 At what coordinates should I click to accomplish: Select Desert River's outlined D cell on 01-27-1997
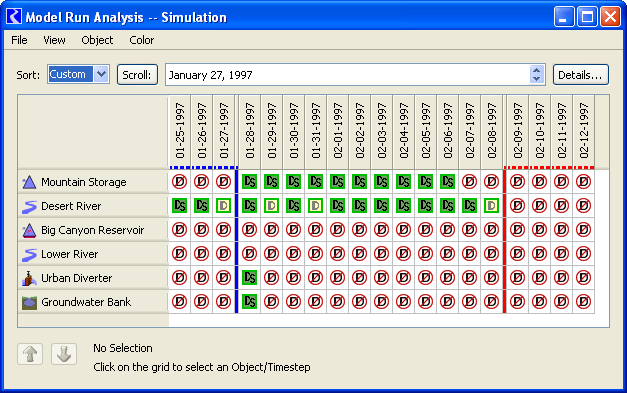223,206
